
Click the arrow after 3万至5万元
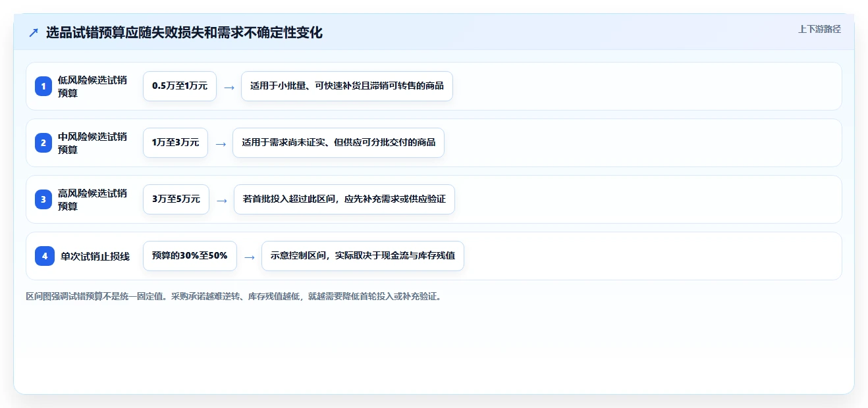(221, 200)
